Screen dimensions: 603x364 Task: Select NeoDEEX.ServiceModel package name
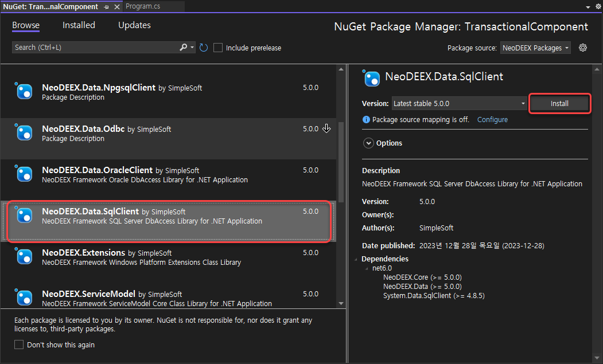coord(88,293)
